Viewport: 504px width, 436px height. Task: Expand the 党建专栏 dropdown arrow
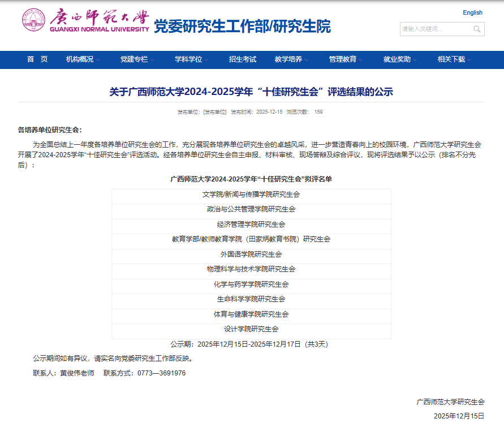click(x=152, y=60)
